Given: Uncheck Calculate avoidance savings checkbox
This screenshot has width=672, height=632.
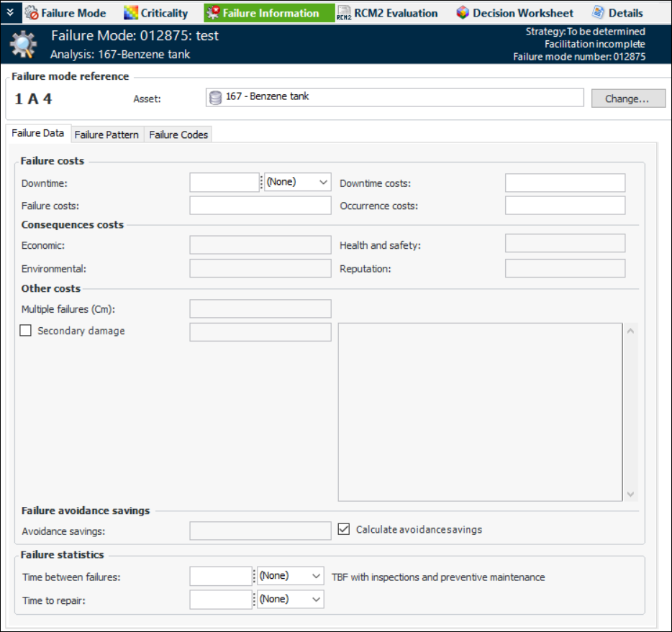Looking at the screenshot, I should tap(344, 529).
